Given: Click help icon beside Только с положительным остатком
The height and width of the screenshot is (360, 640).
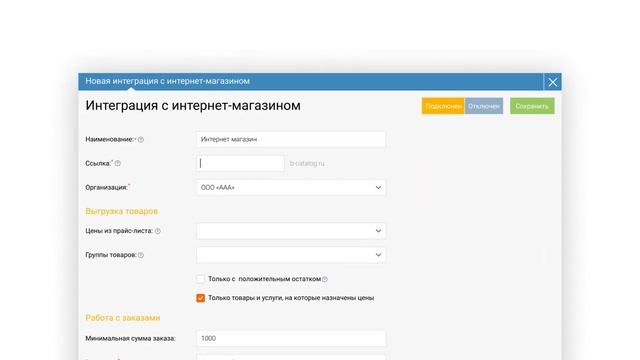Looking at the screenshot, I should 325,279.
